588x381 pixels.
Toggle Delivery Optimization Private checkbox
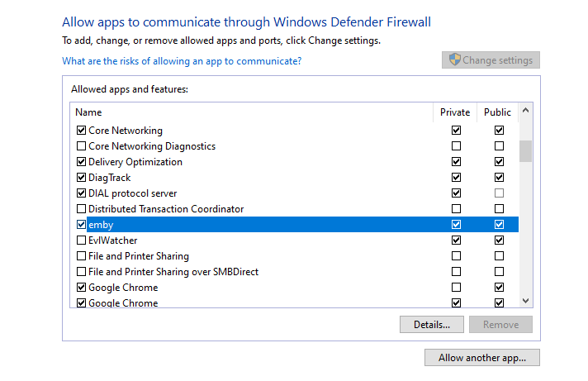456,162
